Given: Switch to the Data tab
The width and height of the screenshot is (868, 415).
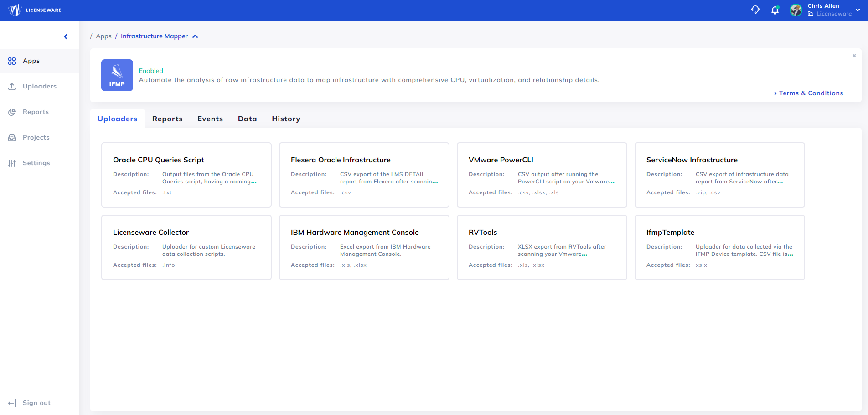Looking at the screenshot, I should (248, 119).
